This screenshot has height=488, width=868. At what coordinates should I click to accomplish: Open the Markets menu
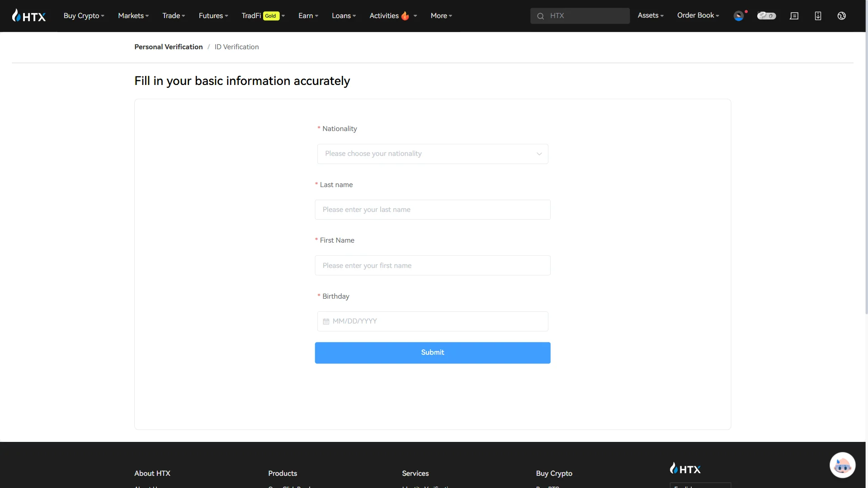tap(133, 16)
